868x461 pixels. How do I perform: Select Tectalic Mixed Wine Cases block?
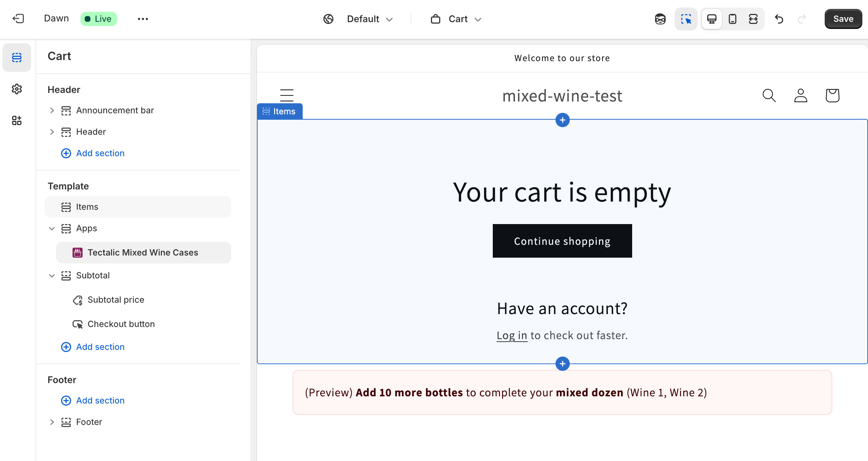[143, 253]
